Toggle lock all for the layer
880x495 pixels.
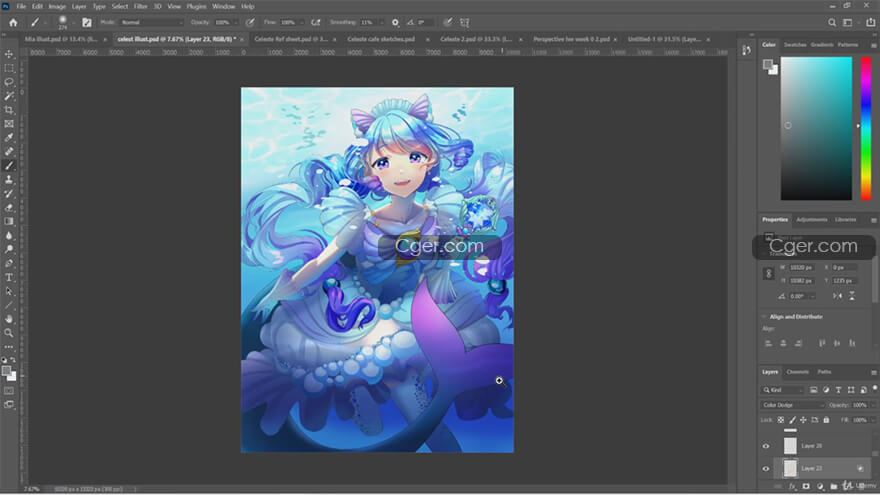[826, 420]
